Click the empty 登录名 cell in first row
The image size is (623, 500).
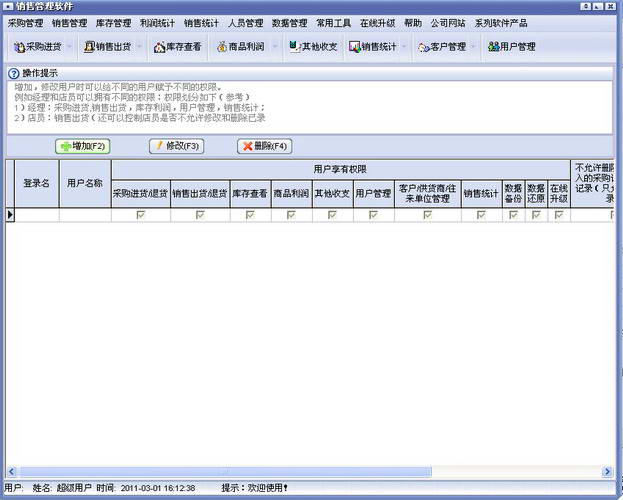(x=37, y=215)
